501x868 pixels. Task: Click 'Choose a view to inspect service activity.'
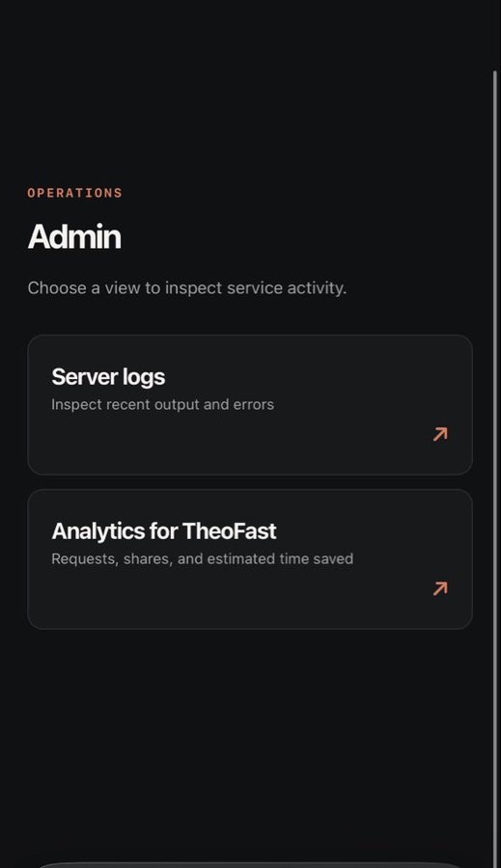click(186, 288)
